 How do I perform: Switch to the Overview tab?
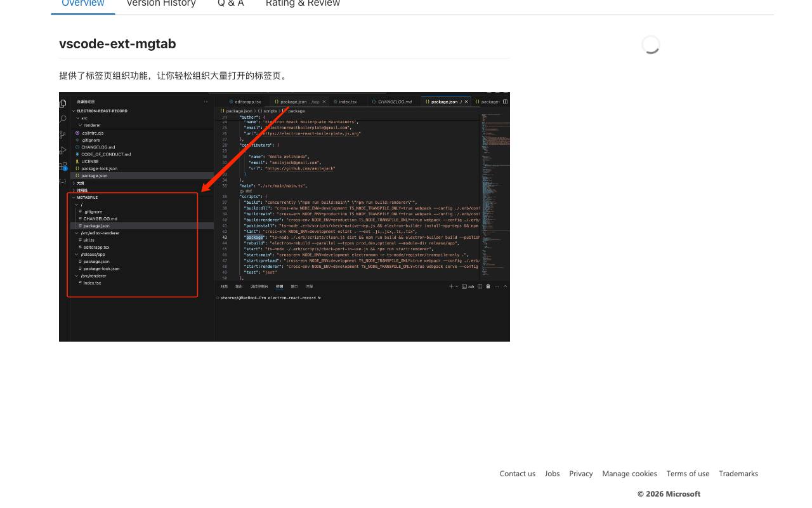pos(83,4)
